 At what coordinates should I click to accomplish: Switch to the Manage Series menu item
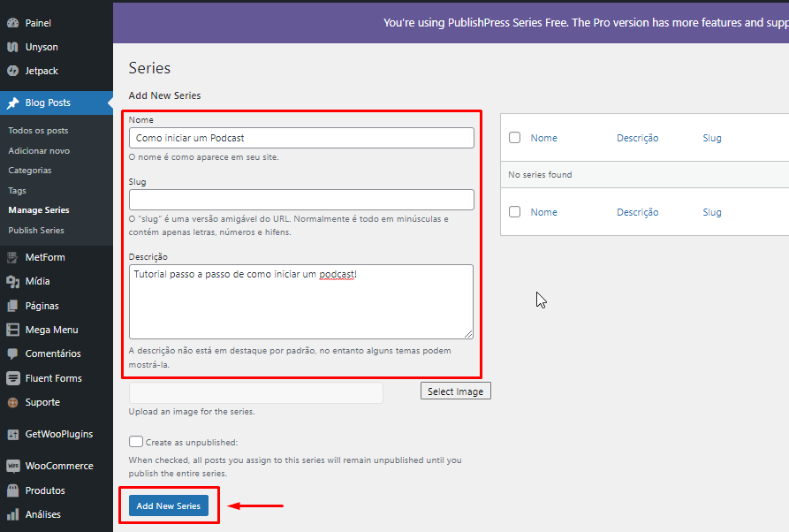[40, 210]
